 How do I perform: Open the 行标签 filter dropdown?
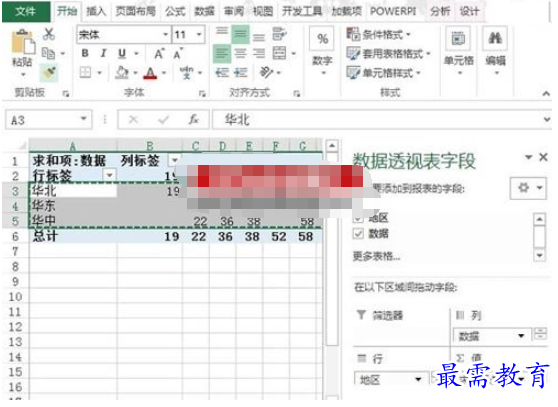[110, 175]
